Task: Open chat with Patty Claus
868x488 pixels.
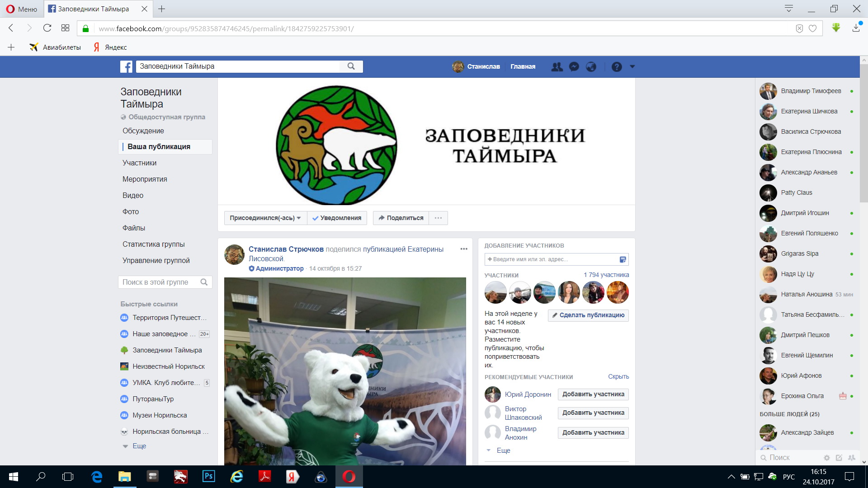Action: 807,192
